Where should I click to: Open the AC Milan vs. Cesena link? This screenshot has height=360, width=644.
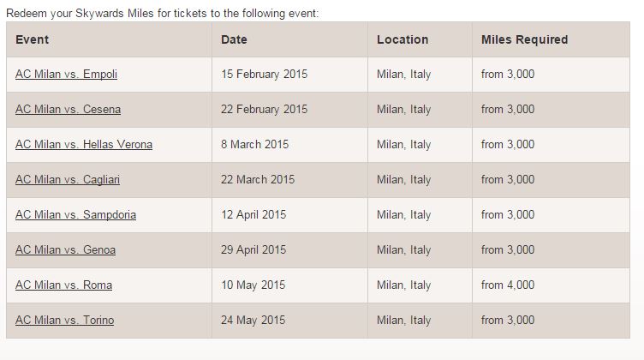coord(68,110)
